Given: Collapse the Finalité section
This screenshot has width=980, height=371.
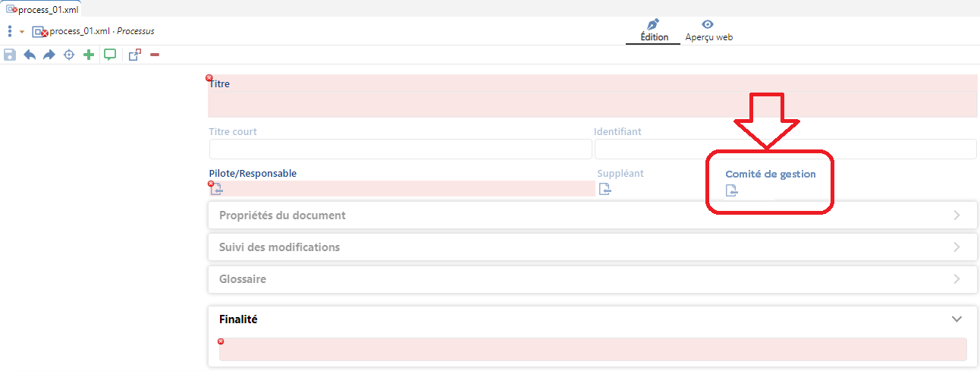Looking at the screenshot, I should tap(956, 319).
